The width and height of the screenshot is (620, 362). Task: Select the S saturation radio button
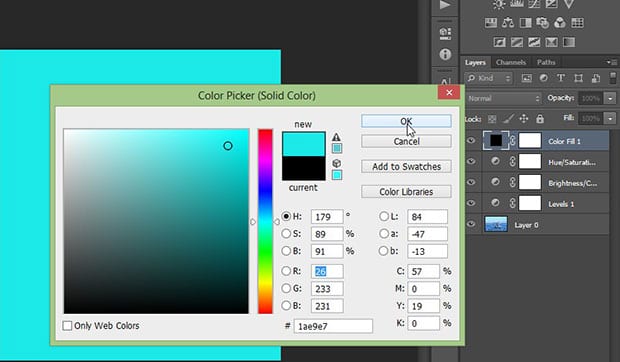point(286,234)
